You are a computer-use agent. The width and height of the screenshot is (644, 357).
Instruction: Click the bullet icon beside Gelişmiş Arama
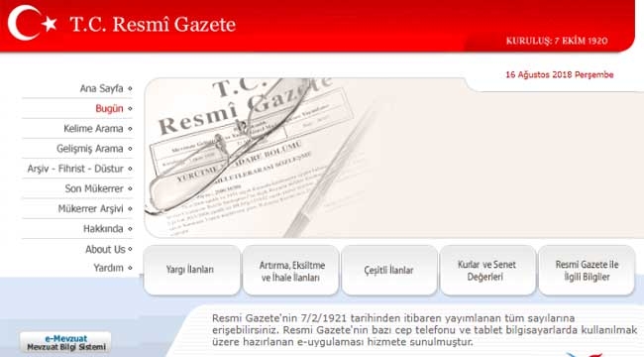click(130, 149)
